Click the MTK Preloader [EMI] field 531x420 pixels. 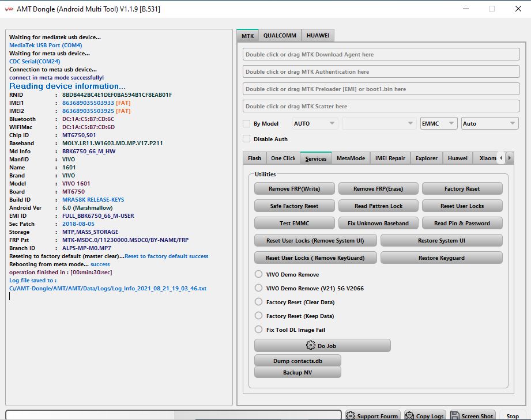(381, 89)
